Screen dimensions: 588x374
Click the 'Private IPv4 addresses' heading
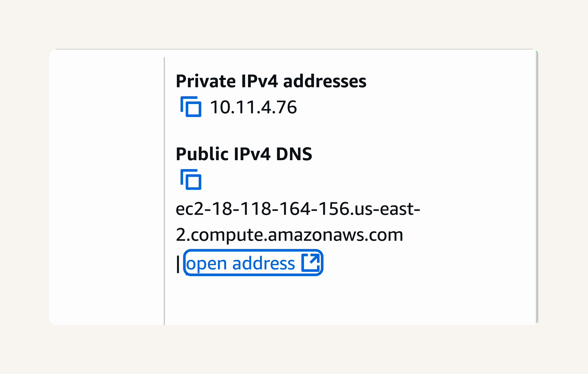271,81
